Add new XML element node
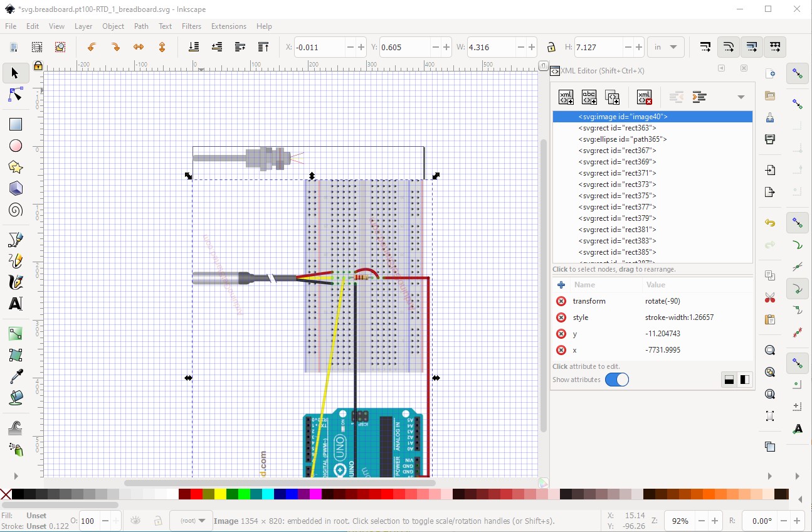 566,97
